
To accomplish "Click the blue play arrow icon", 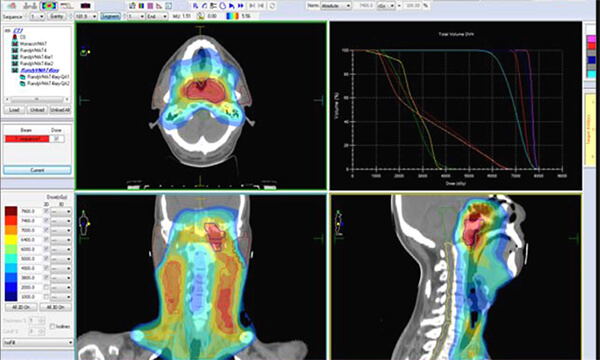I will 232,5.
